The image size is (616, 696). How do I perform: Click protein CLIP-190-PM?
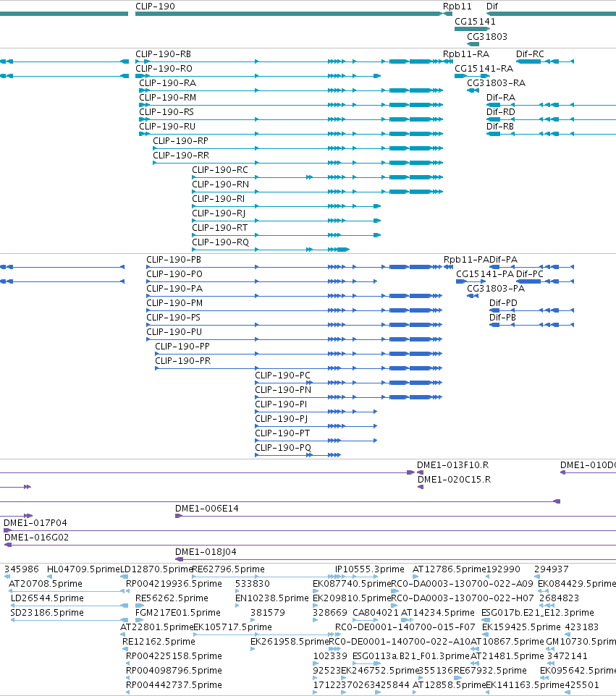point(174,303)
